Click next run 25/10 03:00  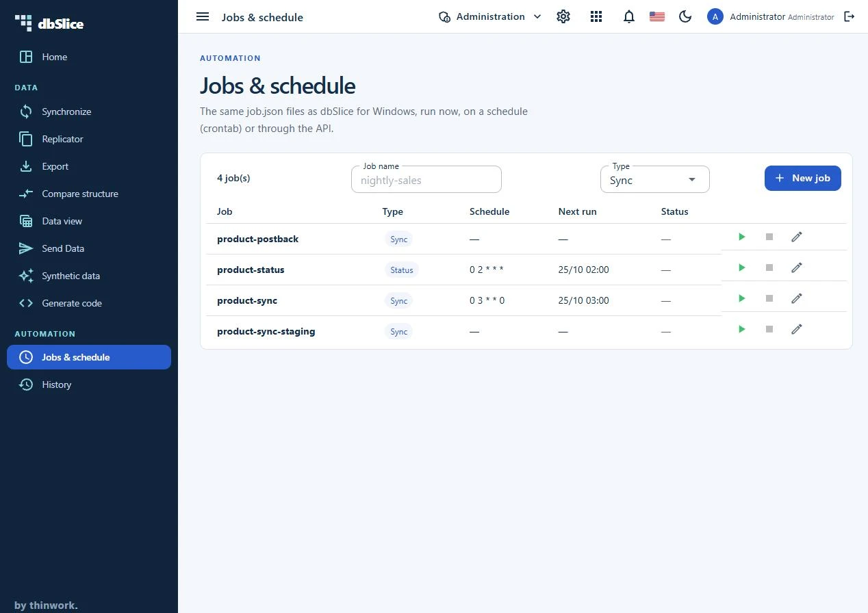[x=584, y=300]
